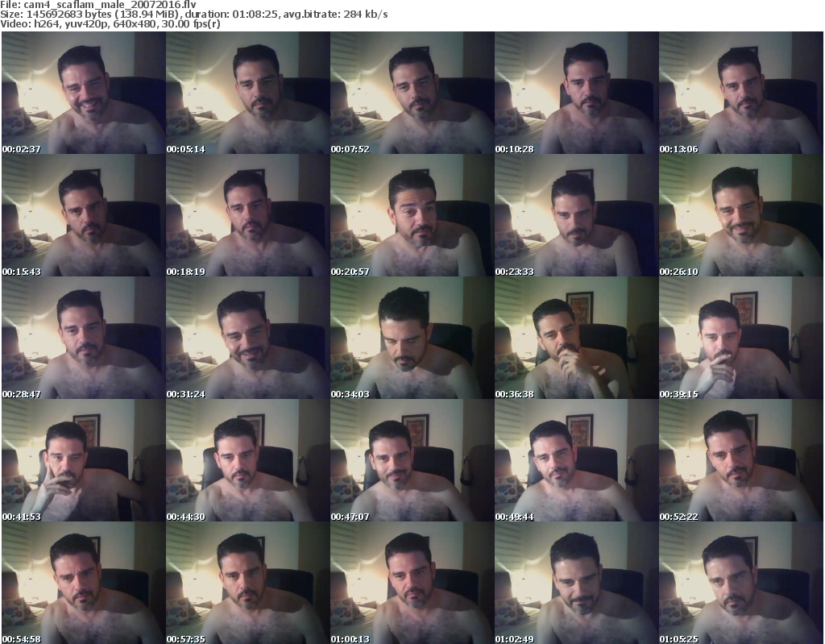Image resolution: width=825 pixels, height=644 pixels.
Task: Select the thumbnail timestamped 00:10:28
Action: [576, 93]
